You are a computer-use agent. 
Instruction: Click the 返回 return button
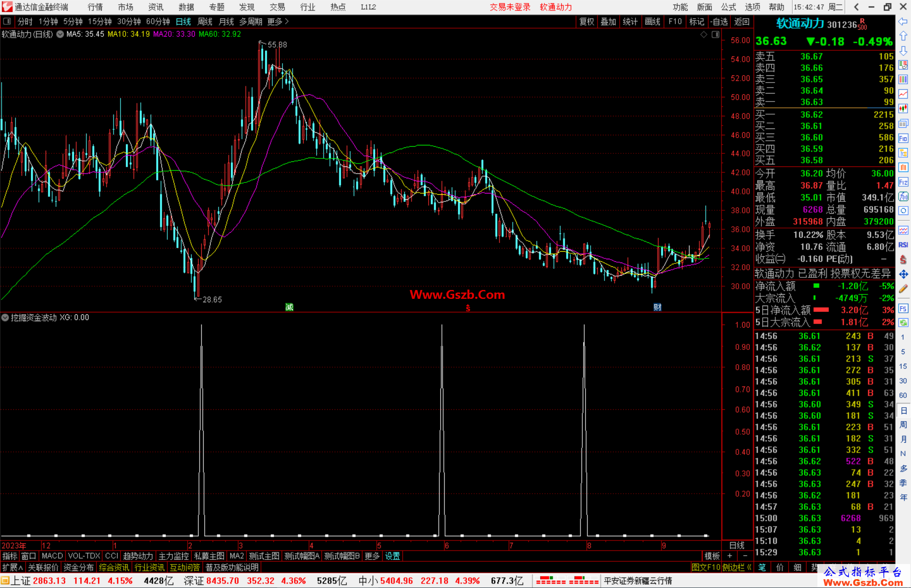click(x=741, y=21)
